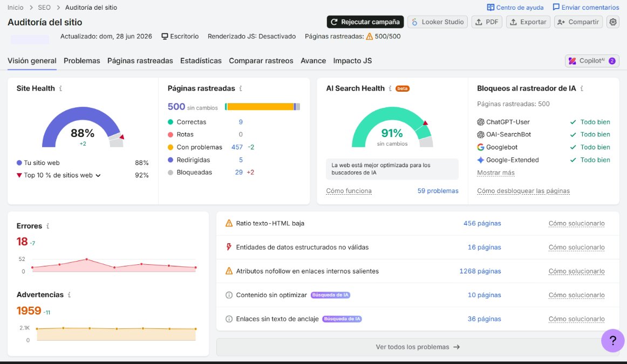Open the settings gear icon
The height and width of the screenshot is (364, 627).
612,22
